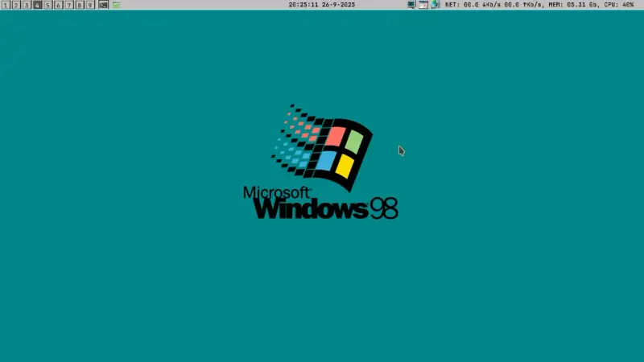
Task: Switch to workspace 1
Action: (6, 5)
